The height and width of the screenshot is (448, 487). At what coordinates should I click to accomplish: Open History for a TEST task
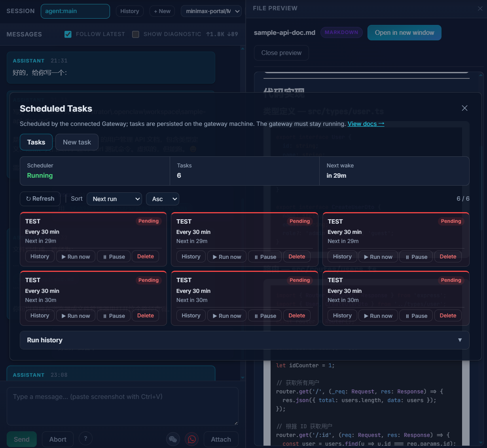tap(40, 256)
